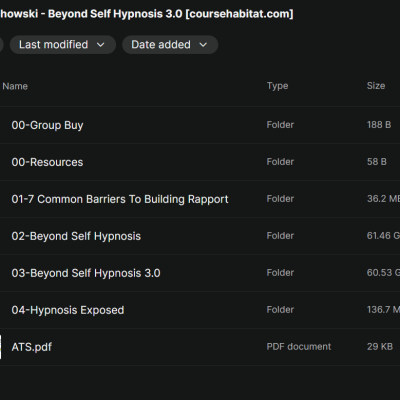
Task: Open the Last modified filter dropdown
Action: pos(63,45)
